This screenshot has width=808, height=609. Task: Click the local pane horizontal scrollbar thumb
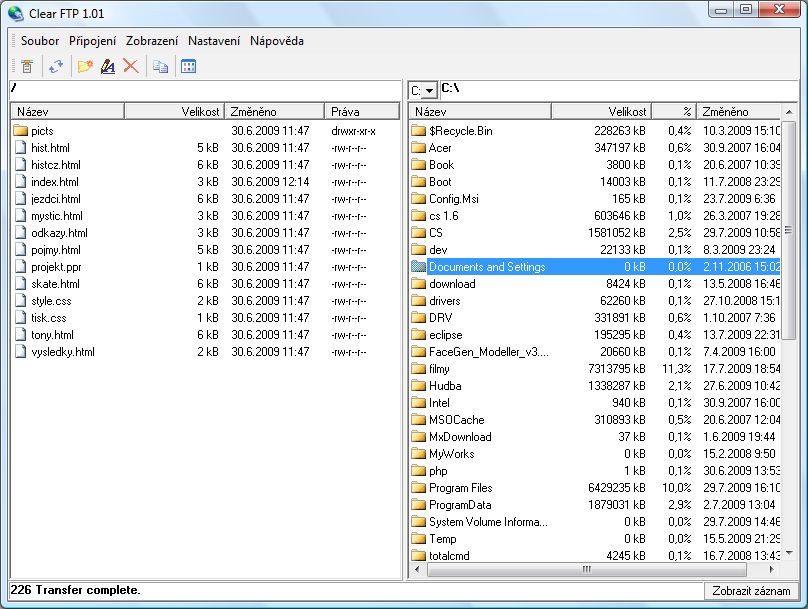click(x=586, y=569)
